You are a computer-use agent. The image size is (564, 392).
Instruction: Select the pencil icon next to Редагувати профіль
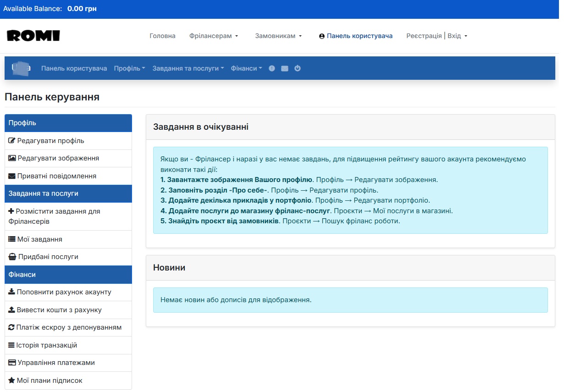[x=13, y=140]
